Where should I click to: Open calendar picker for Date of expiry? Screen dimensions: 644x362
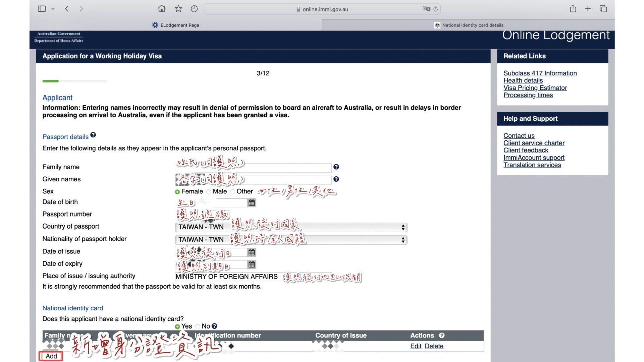pos(252,264)
